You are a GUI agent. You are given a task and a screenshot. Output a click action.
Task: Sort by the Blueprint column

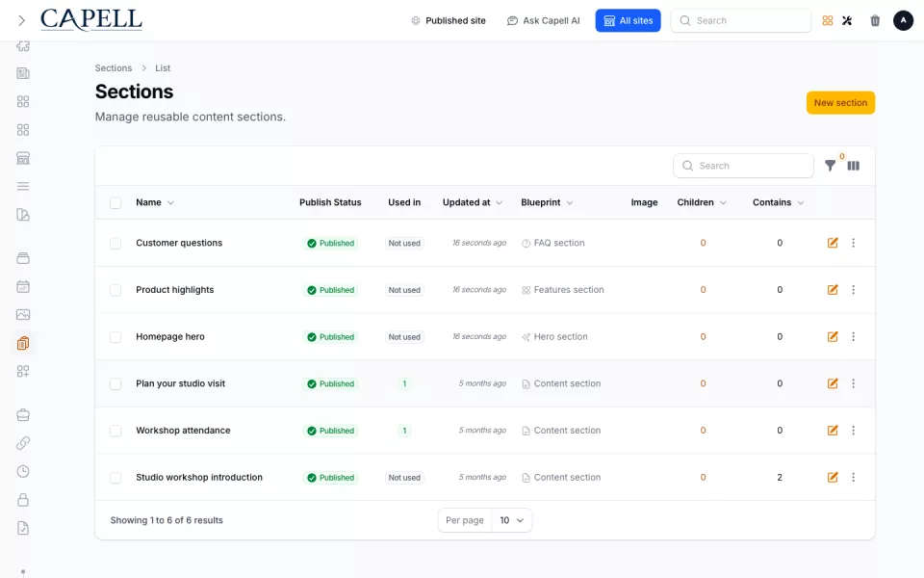547,202
